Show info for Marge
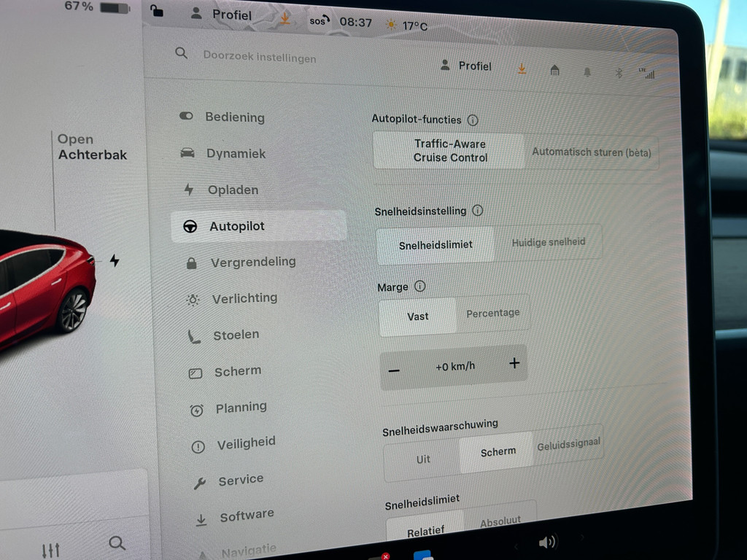747x560 pixels. (419, 286)
